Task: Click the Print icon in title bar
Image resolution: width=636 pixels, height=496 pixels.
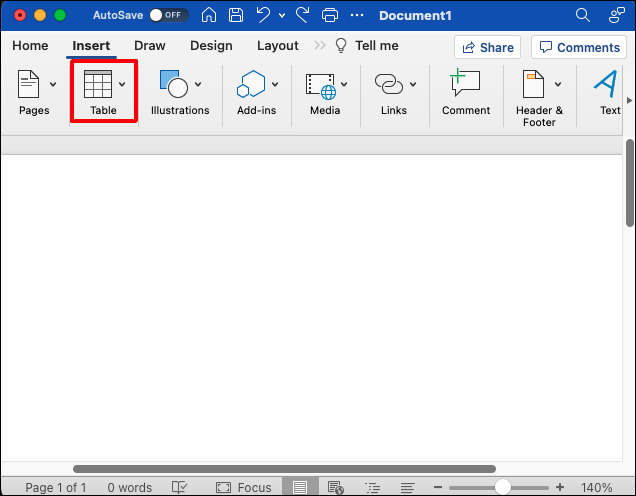Action: pos(330,15)
